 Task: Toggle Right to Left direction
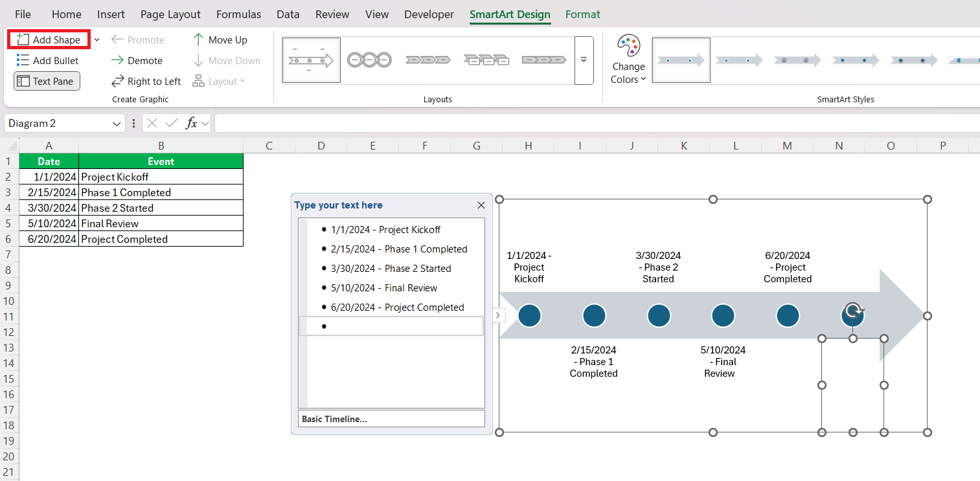146,81
